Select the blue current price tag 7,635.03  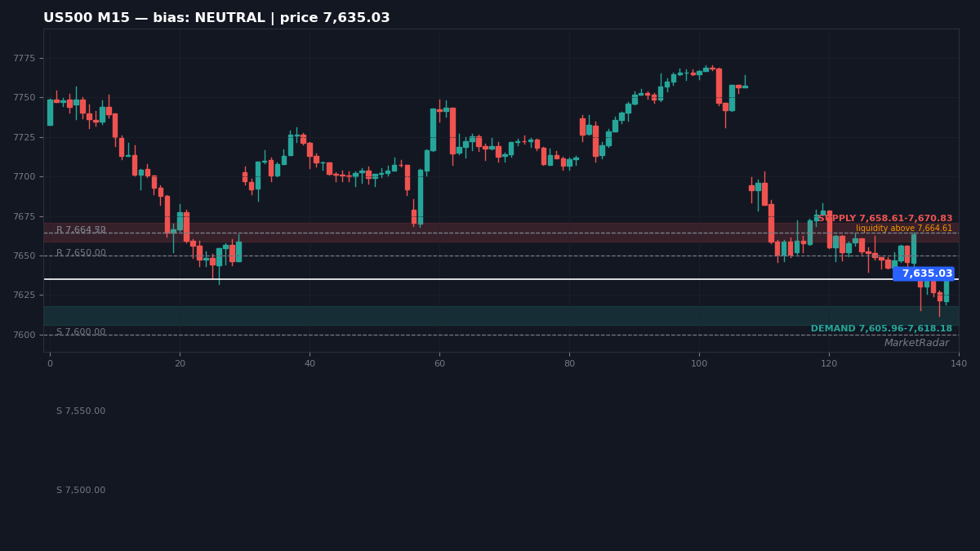pyautogui.click(x=924, y=274)
